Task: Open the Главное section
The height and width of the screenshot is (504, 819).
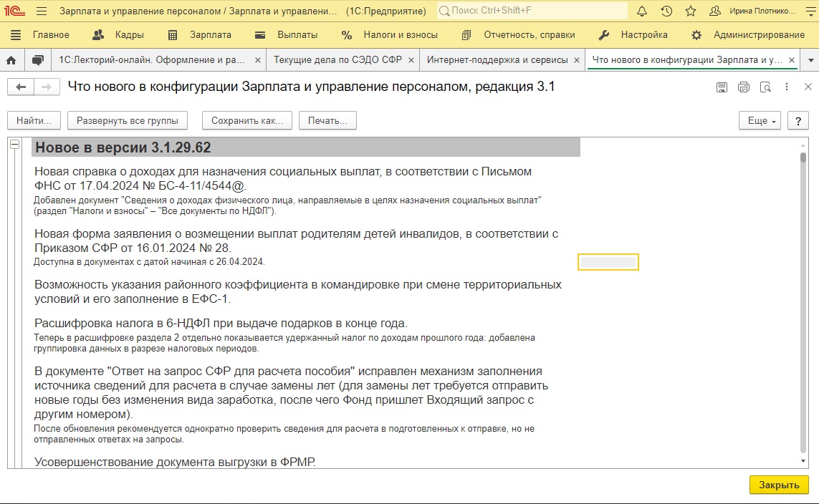Action: point(51,35)
